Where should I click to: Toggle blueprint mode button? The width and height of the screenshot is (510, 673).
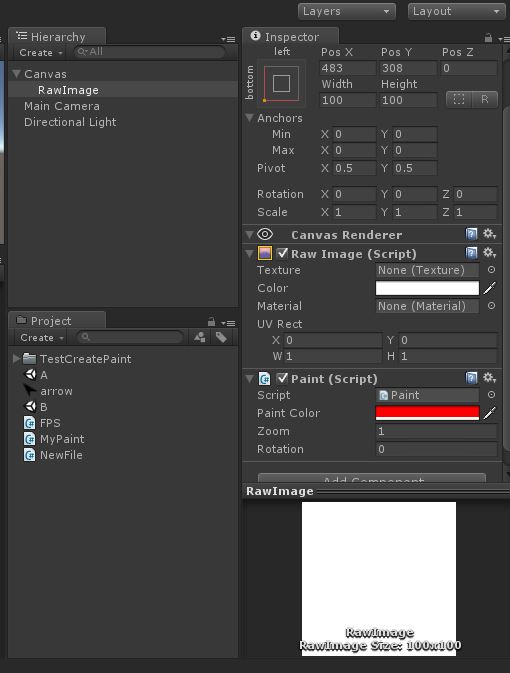[459, 99]
